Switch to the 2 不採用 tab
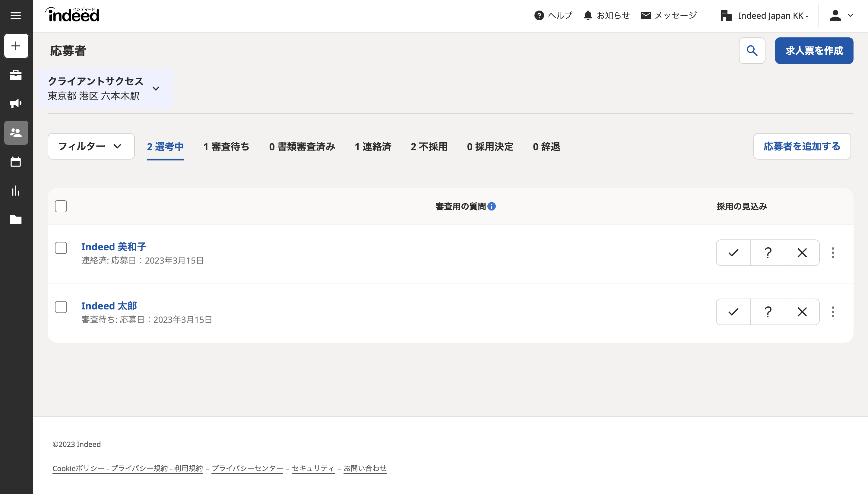Viewport: 868px width, 494px height. click(x=429, y=147)
